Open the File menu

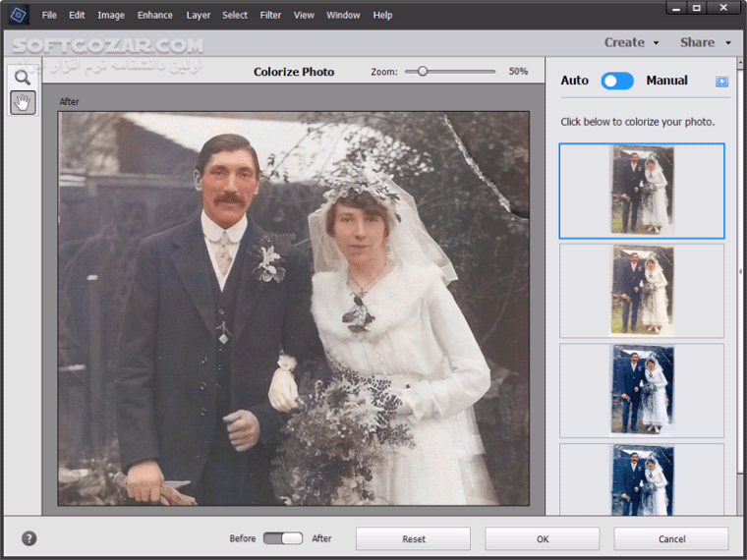tap(49, 16)
